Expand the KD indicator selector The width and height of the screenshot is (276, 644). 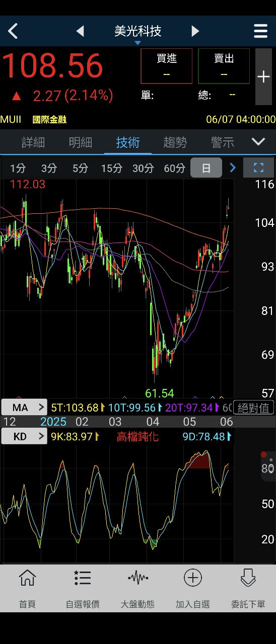(24, 436)
